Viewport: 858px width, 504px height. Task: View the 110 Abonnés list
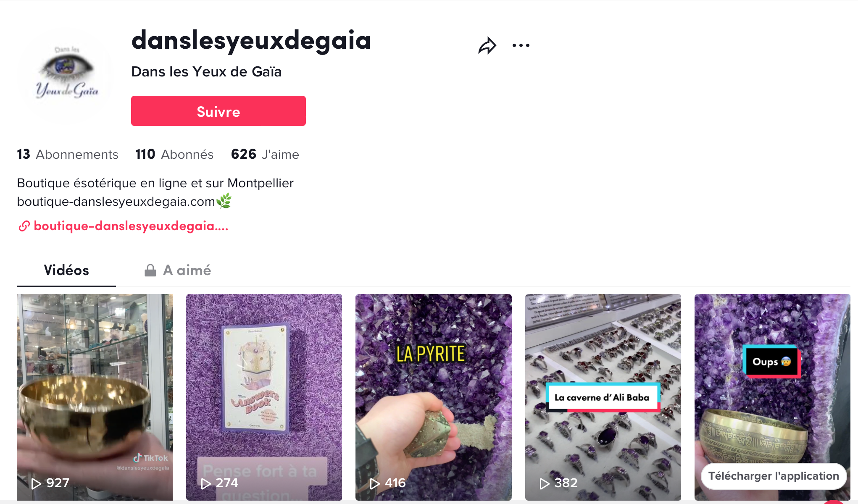[x=174, y=154]
